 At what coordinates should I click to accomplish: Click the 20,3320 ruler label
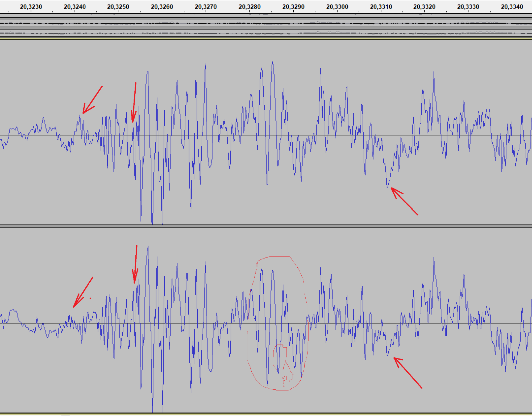pos(424,7)
